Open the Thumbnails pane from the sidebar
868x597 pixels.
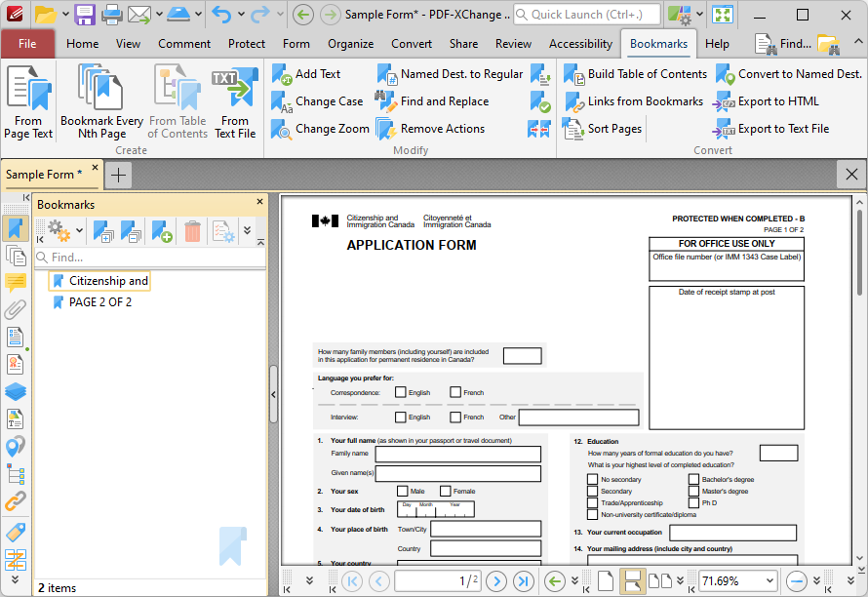16,256
